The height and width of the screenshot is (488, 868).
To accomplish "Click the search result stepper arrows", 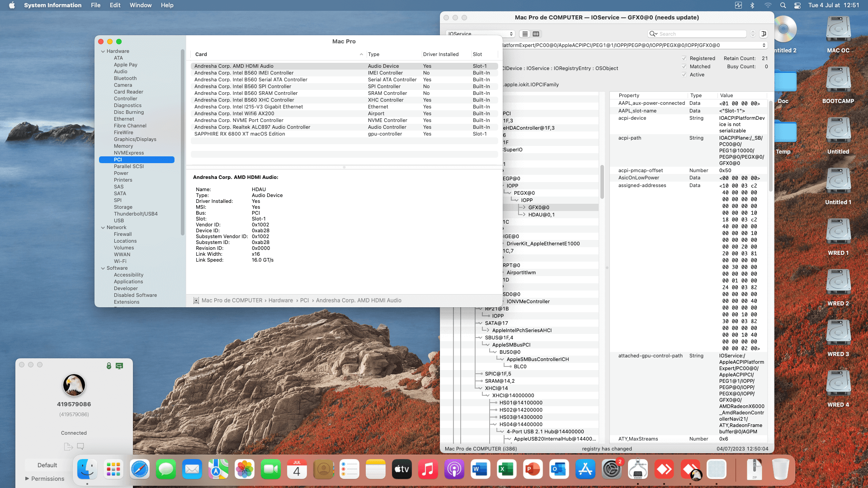I will [753, 34].
